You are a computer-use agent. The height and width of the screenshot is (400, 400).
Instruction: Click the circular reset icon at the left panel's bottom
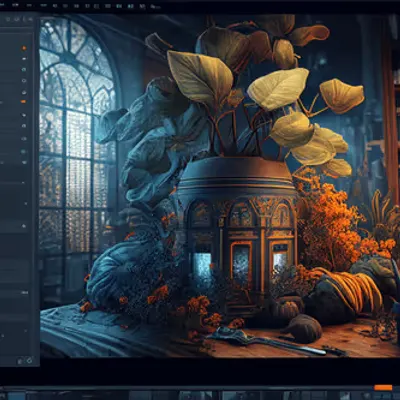point(29,360)
